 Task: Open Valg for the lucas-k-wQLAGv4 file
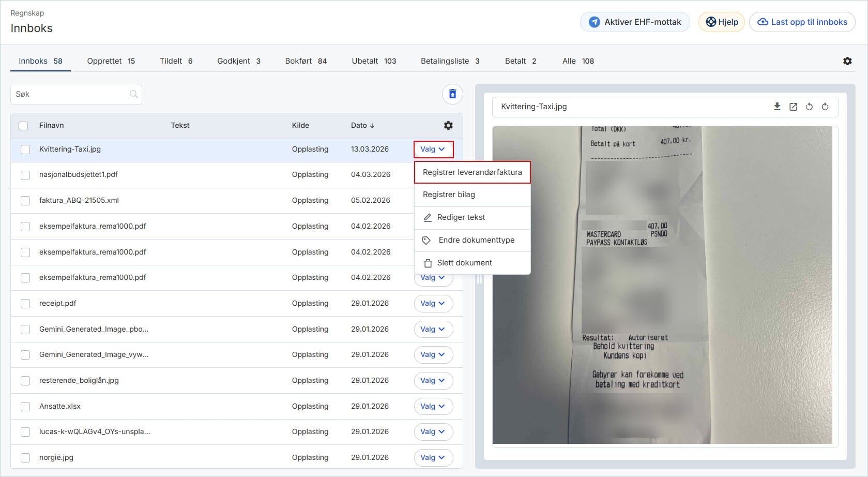(433, 431)
